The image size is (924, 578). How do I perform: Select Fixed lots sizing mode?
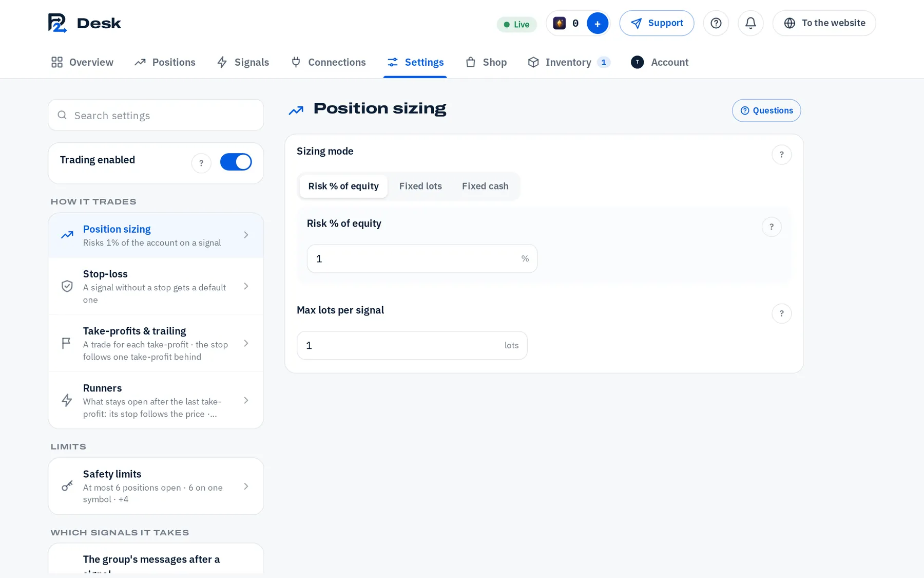coord(420,186)
